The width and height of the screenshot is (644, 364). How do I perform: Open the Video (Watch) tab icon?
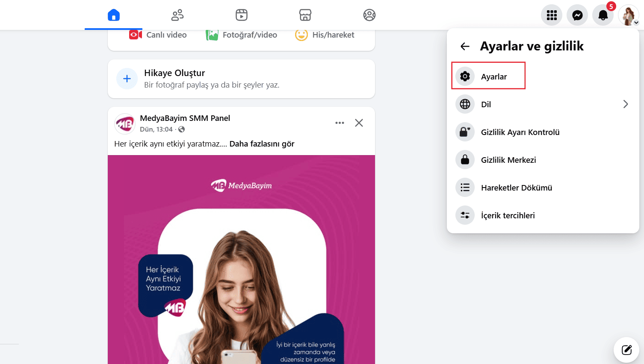(241, 15)
